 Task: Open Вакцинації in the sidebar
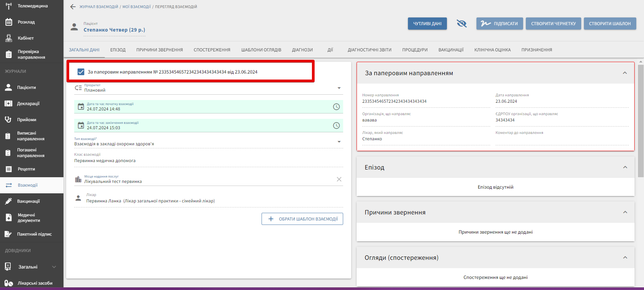tap(29, 201)
